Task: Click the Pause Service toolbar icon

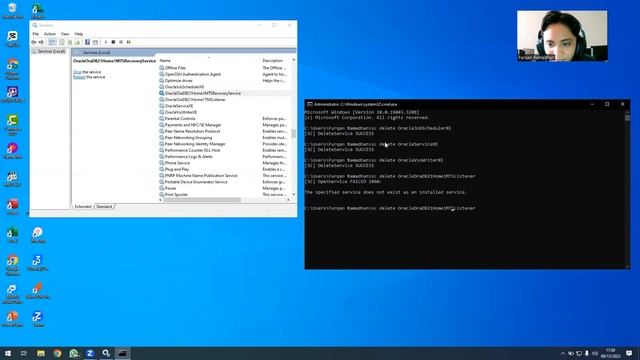Action: coord(121,42)
